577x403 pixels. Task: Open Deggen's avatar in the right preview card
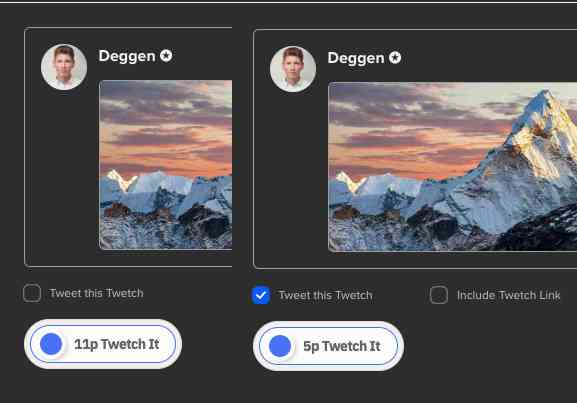click(x=293, y=69)
